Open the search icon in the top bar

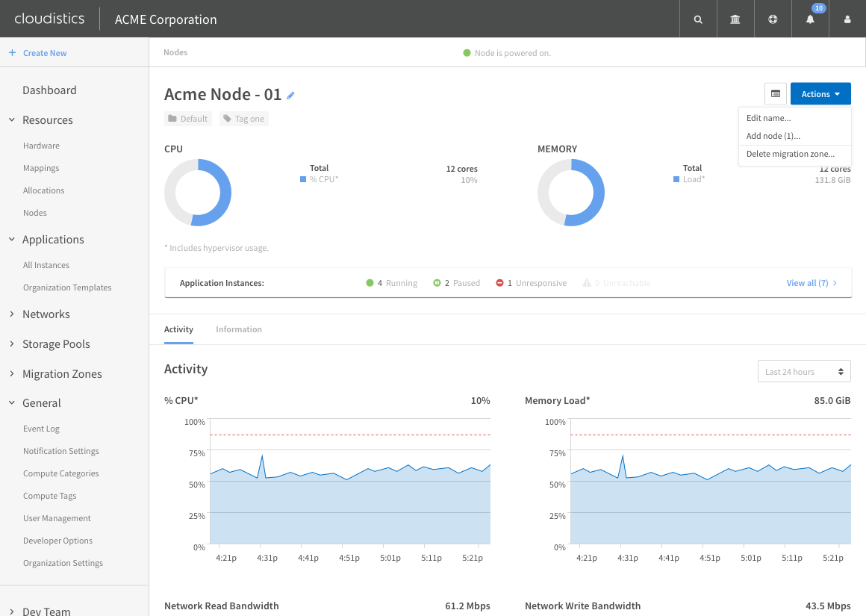698,19
